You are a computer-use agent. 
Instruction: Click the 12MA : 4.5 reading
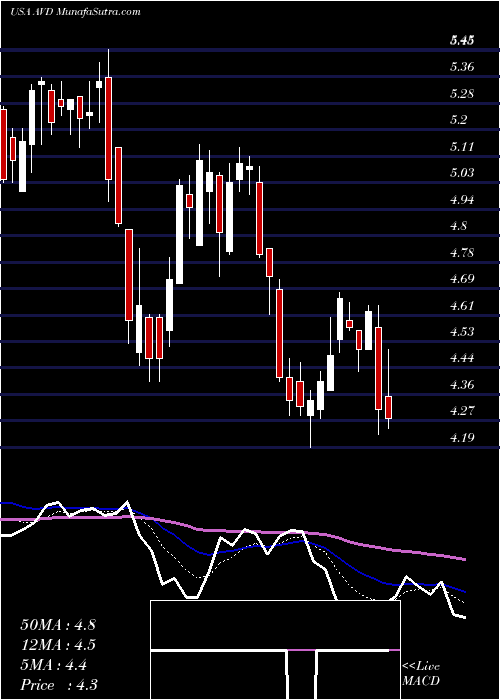point(58,645)
